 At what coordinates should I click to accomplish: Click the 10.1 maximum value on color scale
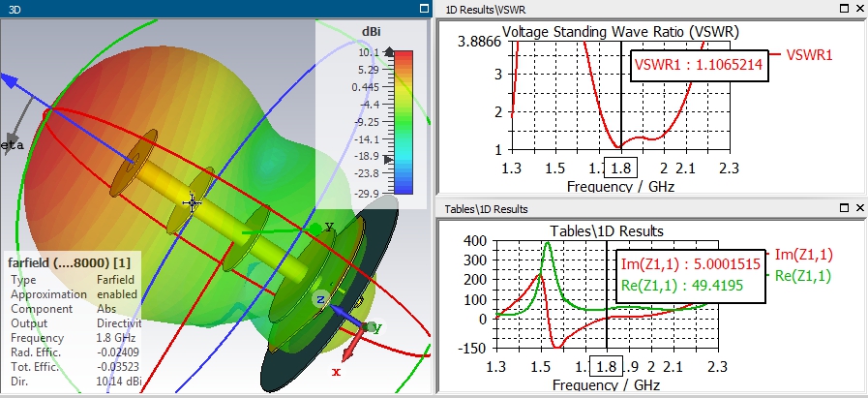pyautogui.click(x=369, y=52)
